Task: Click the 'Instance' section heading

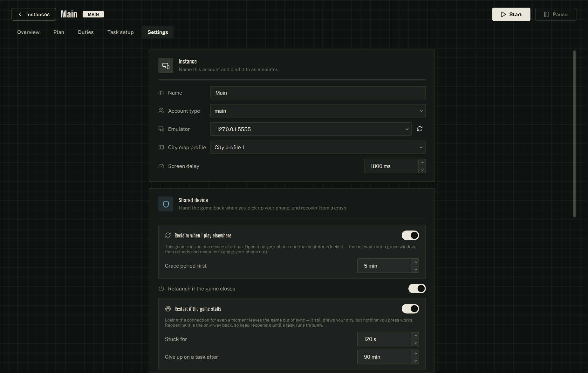Action: pyautogui.click(x=188, y=62)
